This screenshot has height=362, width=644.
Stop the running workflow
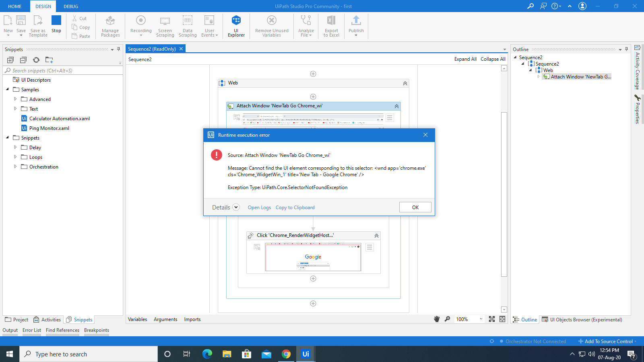pyautogui.click(x=56, y=24)
